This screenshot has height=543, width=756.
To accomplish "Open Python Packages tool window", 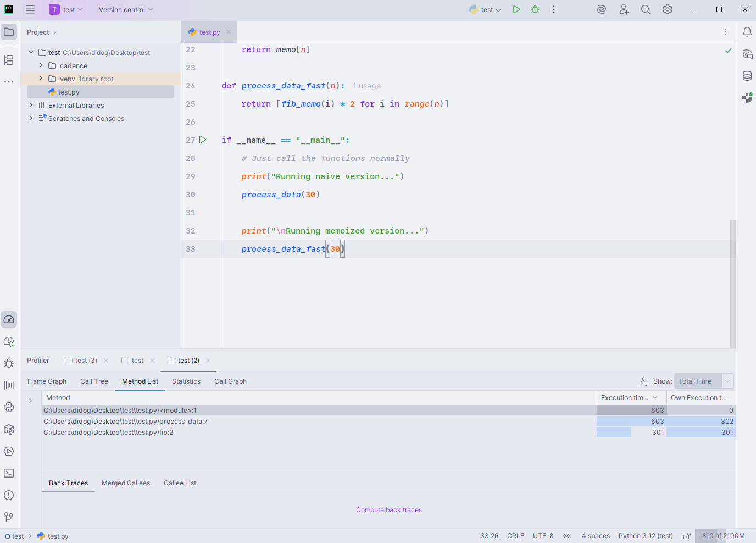I will coord(9,429).
